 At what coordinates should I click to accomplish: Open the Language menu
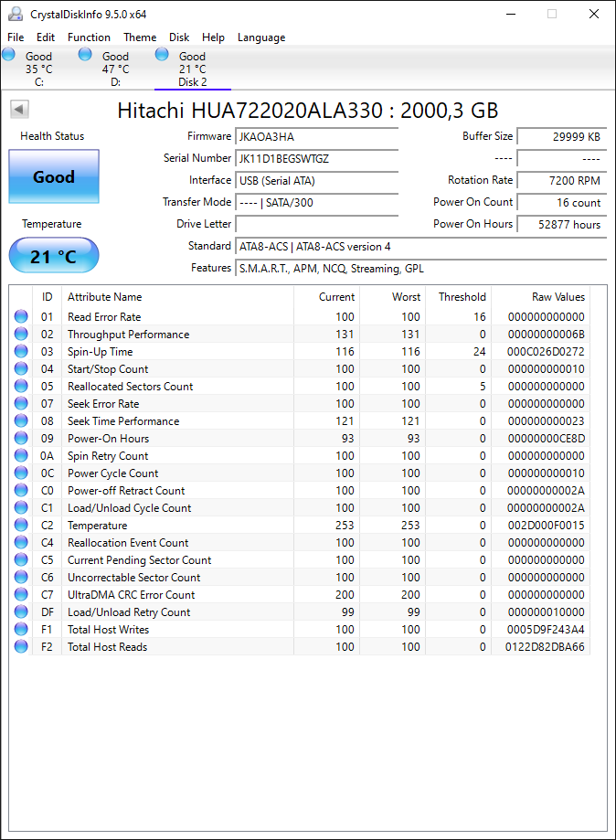[x=261, y=37]
